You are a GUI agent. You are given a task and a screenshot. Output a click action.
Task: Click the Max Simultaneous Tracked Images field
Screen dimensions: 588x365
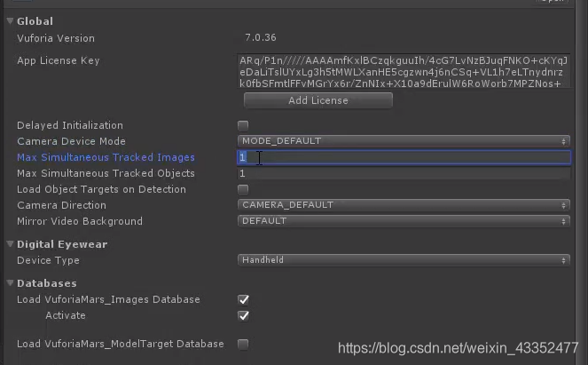tap(404, 157)
